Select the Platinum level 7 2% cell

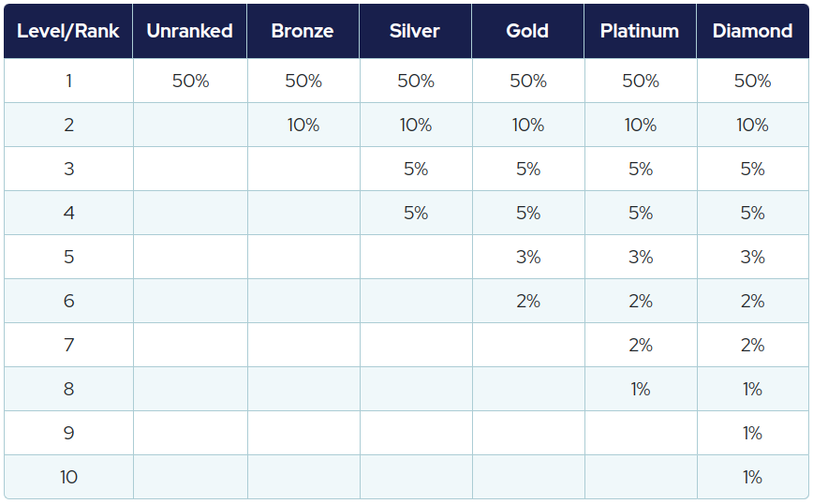pyautogui.click(x=641, y=345)
